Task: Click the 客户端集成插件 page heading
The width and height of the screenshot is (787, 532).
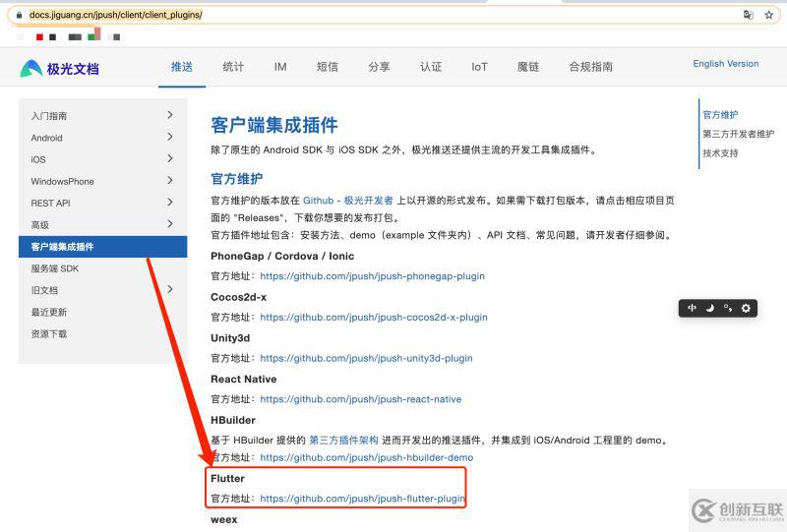Action: 274,125
